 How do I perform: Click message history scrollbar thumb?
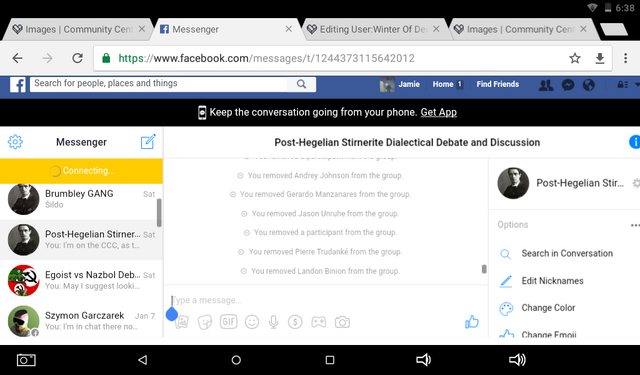click(484, 269)
